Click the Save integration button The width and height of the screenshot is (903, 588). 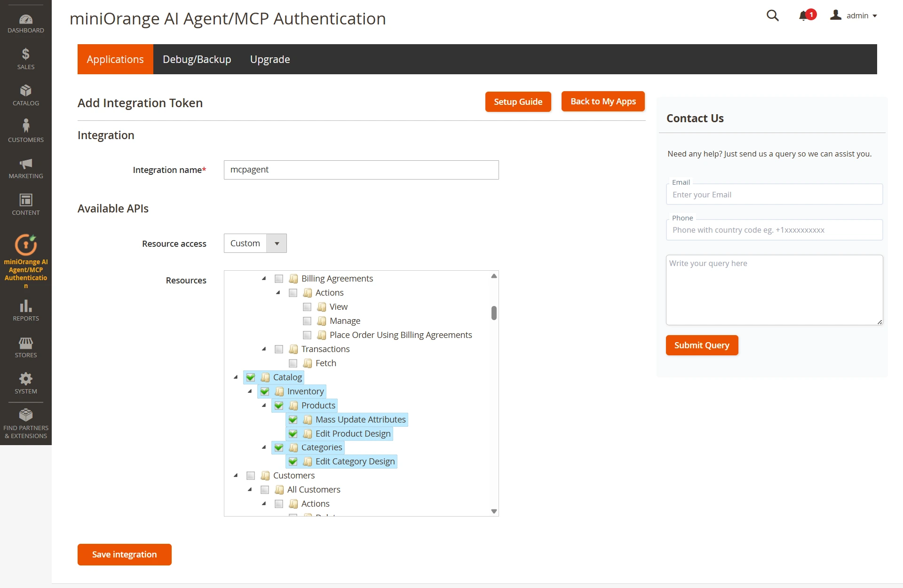[x=125, y=555]
